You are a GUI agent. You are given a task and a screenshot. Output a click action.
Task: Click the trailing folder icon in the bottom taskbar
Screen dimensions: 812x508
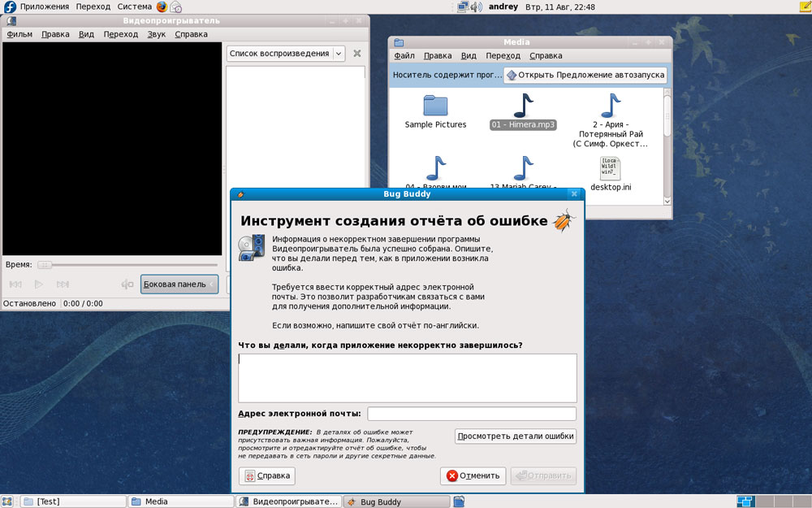click(459, 501)
